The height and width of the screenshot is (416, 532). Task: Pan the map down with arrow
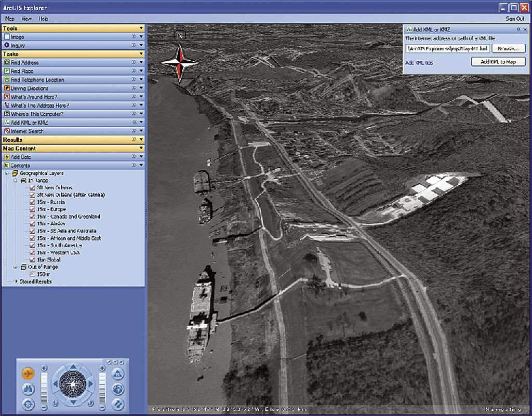point(73,402)
